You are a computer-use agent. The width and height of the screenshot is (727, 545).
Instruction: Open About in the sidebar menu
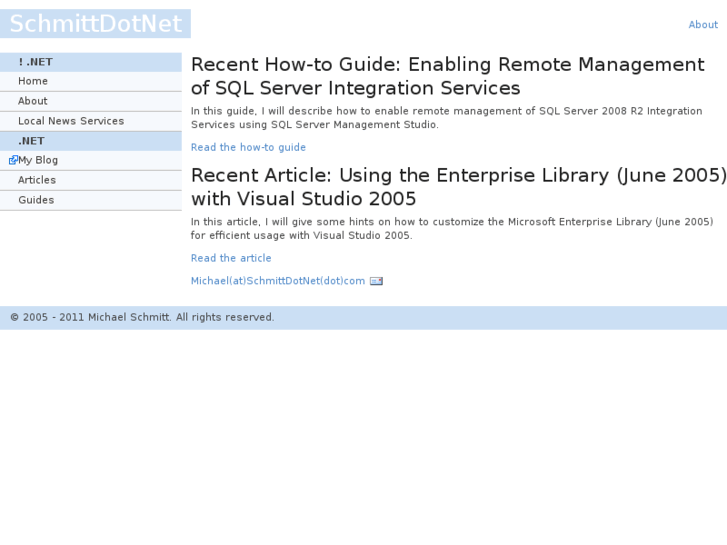click(33, 101)
